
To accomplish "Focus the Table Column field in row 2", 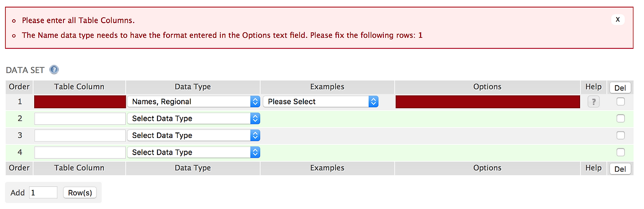I will click(80, 119).
